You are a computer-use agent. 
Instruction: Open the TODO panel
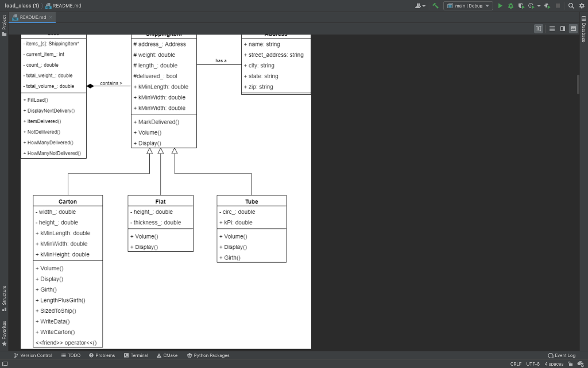pos(71,355)
